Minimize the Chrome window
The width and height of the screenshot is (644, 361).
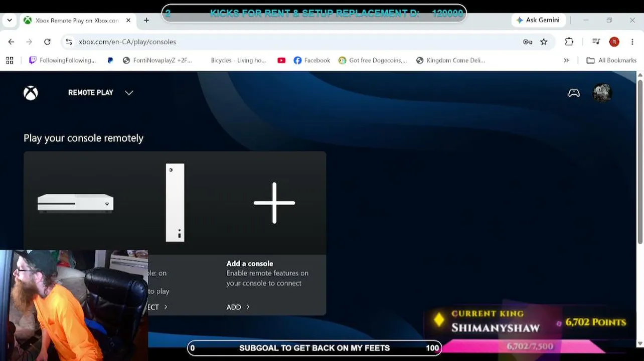pyautogui.click(x=586, y=20)
